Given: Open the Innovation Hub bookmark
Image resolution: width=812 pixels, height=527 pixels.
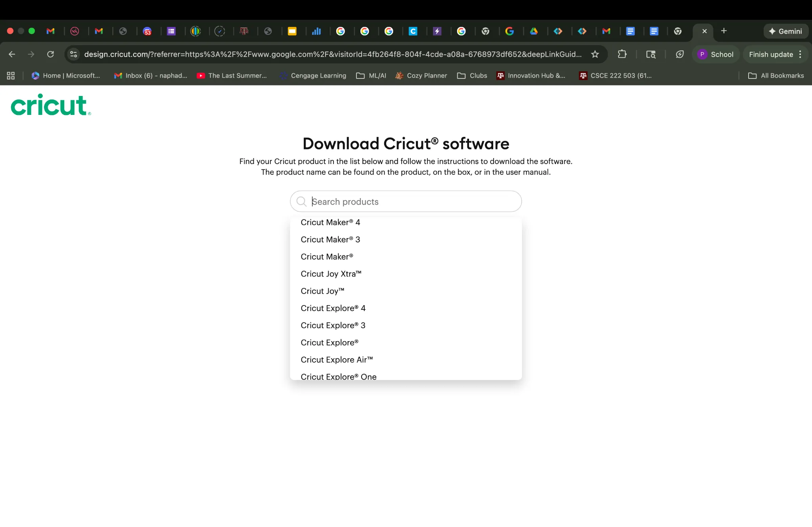Looking at the screenshot, I should click(531, 76).
